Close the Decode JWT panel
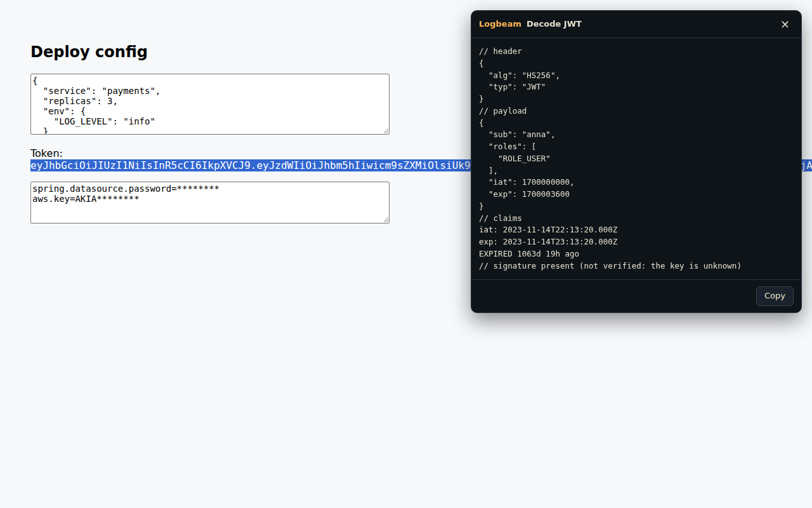This screenshot has width=812, height=508. coord(785,24)
